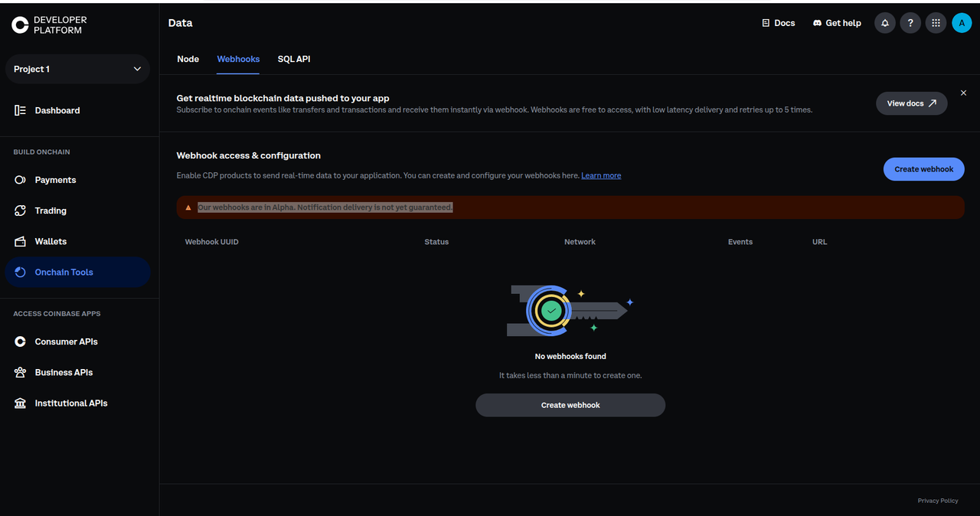980x516 pixels.
Task: Click the Payments toggle-shaped icon
Action: click(21, 180)
